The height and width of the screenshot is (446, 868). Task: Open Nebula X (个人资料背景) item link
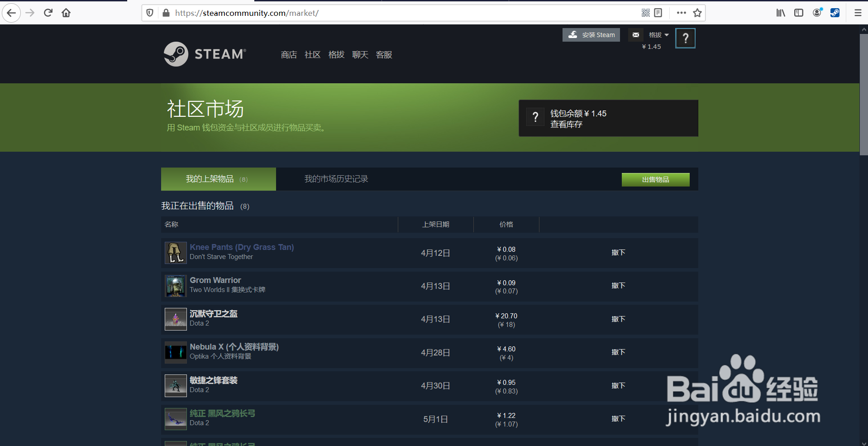click(234, 347)
